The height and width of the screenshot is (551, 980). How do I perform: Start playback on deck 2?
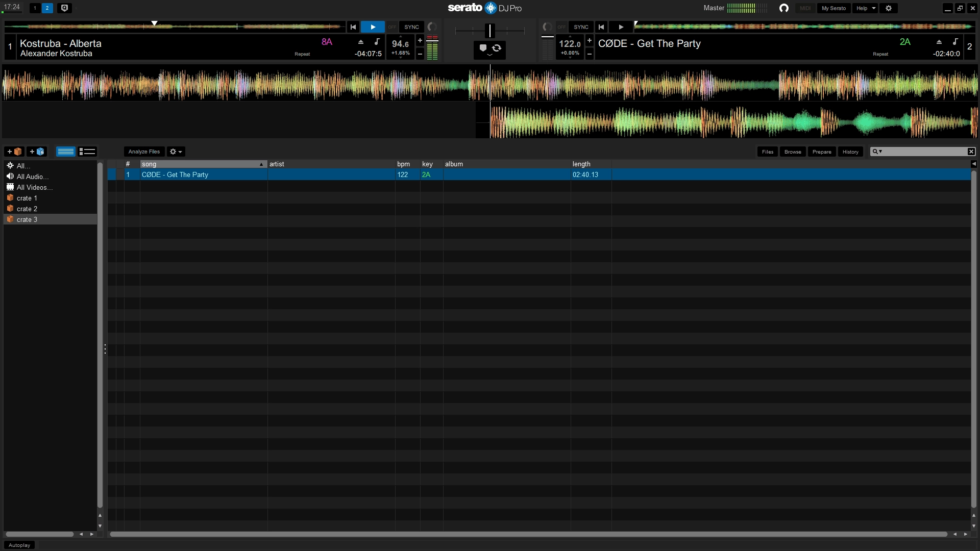coord(621,27)
